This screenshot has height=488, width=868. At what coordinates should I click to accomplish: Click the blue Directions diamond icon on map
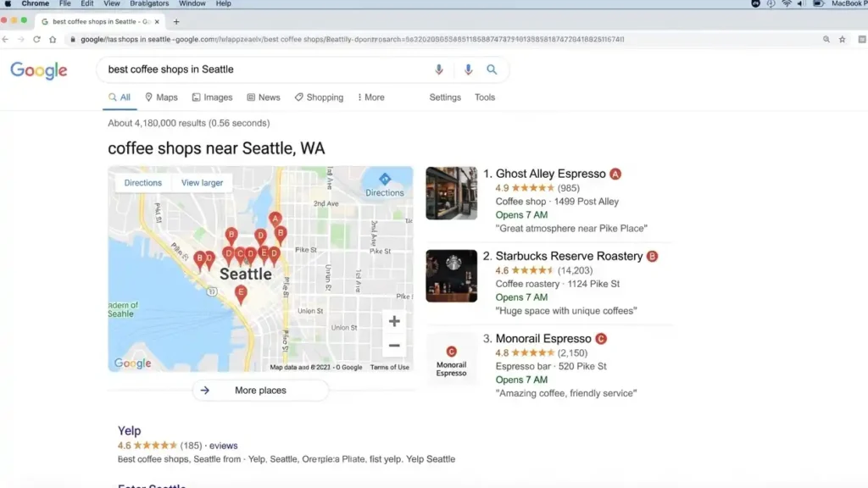(385, 179)
